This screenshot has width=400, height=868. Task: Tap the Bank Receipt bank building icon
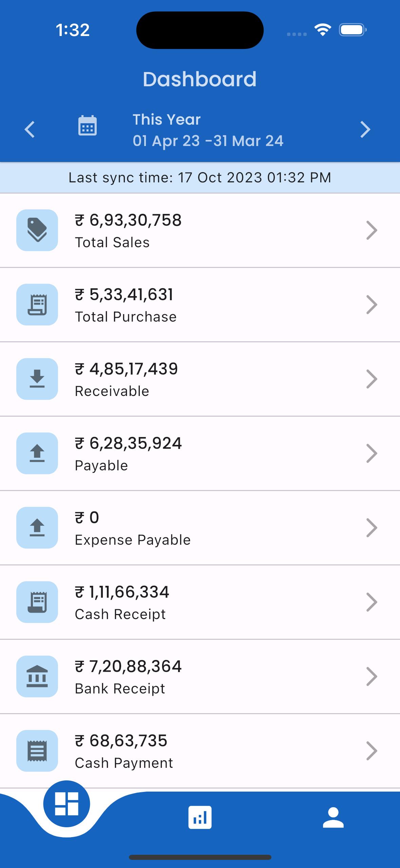pyautogui.click(x=37, y=676)
